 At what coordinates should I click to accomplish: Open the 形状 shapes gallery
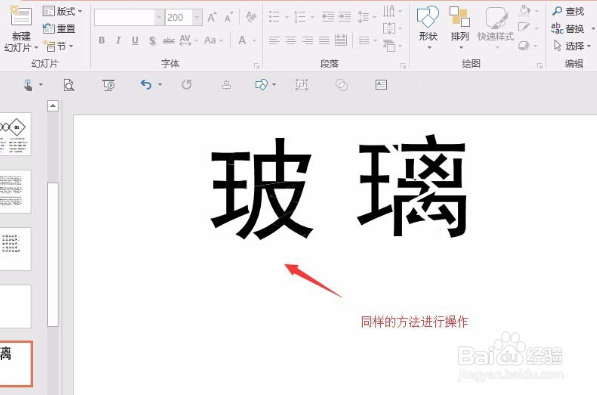428,27
